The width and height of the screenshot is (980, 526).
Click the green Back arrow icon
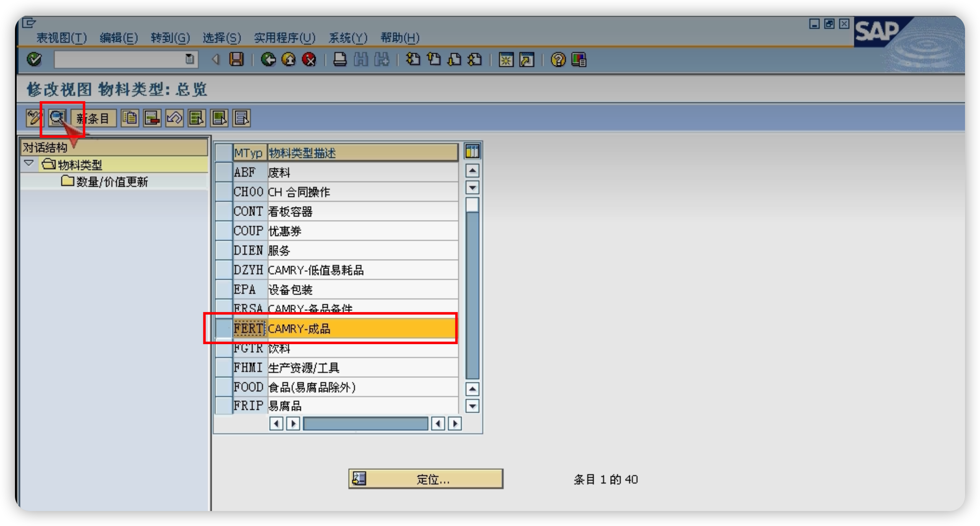click(x=268, y=60)
